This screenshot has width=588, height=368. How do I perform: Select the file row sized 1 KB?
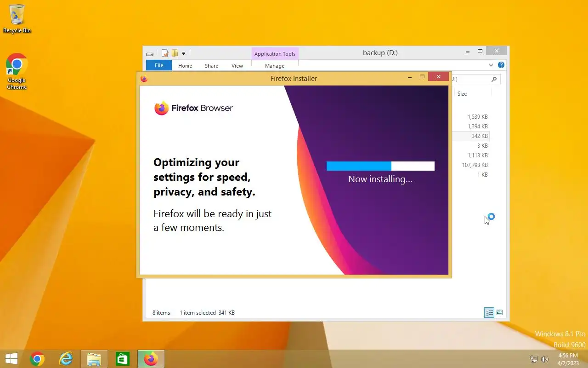tap(471, 175)
